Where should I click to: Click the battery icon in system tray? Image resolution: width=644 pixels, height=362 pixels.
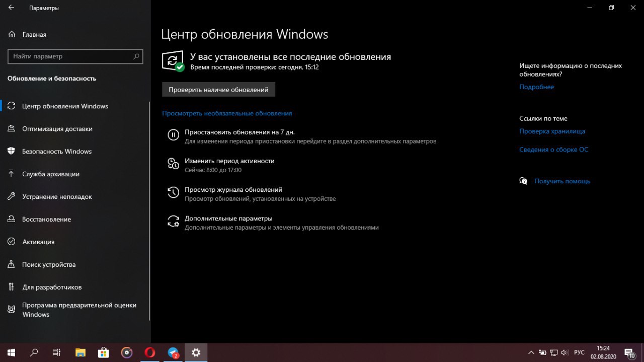click(x=542, y=352)
